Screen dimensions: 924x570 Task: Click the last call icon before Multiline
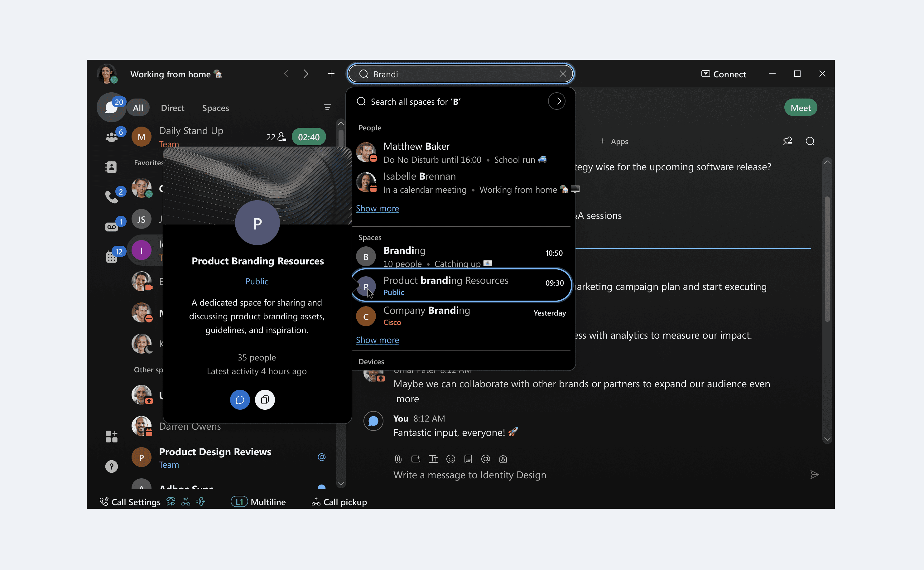pos(201,502)
